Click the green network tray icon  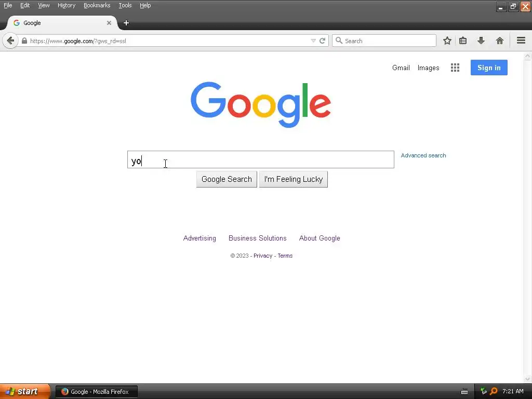tap(484, 391)
